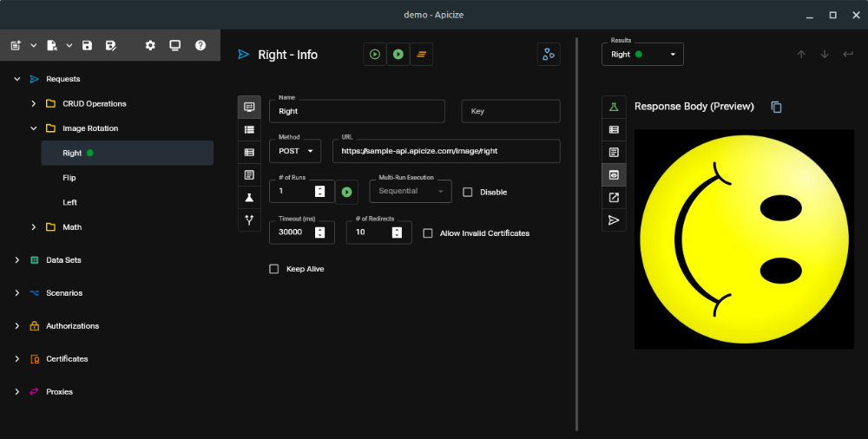Click the green run button beside # of Runs
Viewport: 868px width, 439px height.
[347, 192]
